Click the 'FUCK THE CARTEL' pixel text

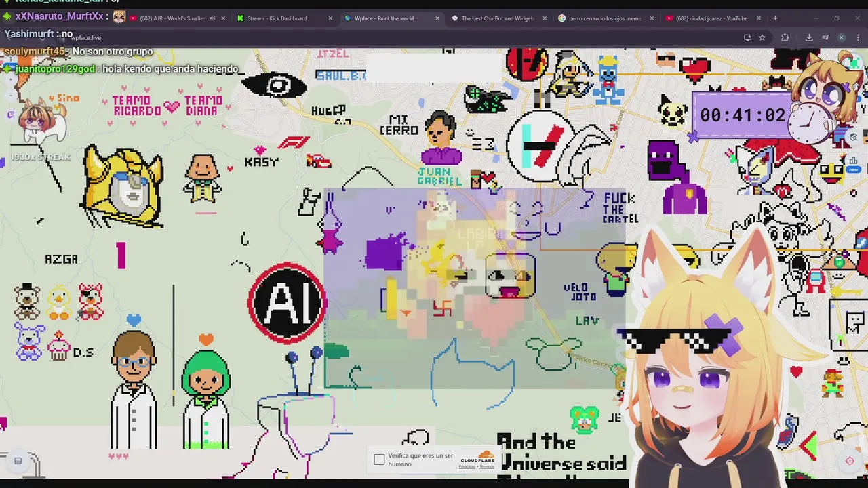[x=619, y=207]
